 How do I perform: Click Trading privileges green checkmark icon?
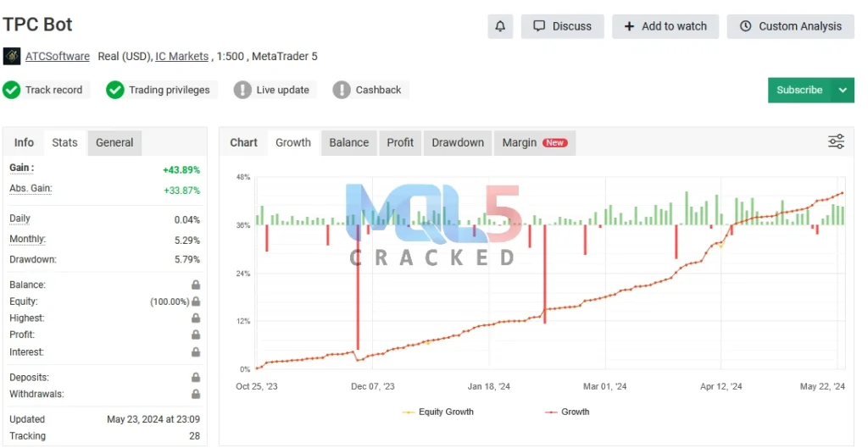[115, 90]
